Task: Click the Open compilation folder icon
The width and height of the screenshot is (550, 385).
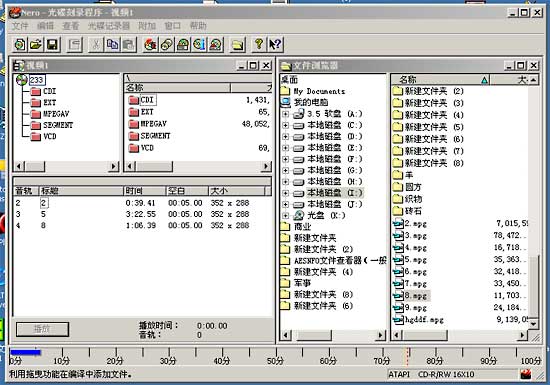Action: point(36,45)
